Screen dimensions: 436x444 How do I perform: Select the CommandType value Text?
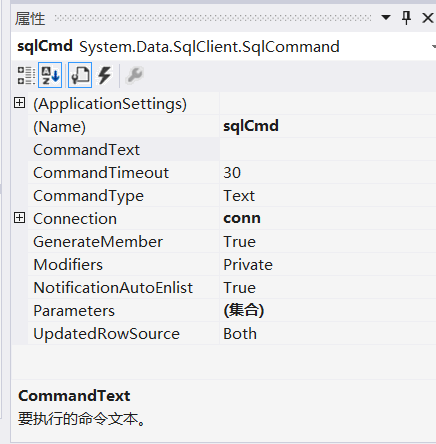click(328, 195)
